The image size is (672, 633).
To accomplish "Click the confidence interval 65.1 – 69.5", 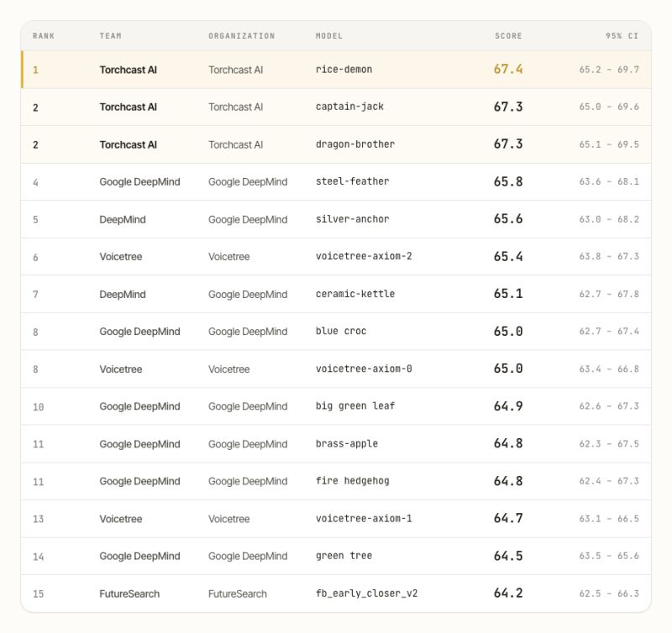I will (x=608, y=144).
